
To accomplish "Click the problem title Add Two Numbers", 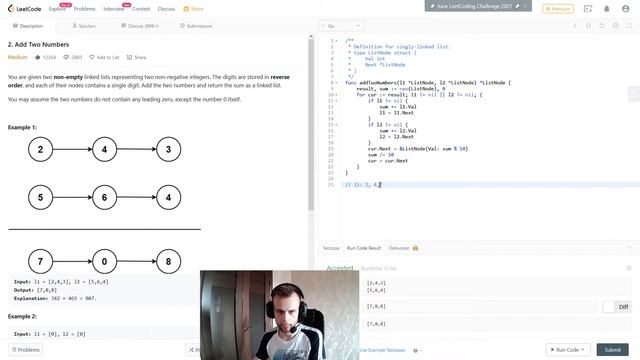I will [x=38, y=44].
